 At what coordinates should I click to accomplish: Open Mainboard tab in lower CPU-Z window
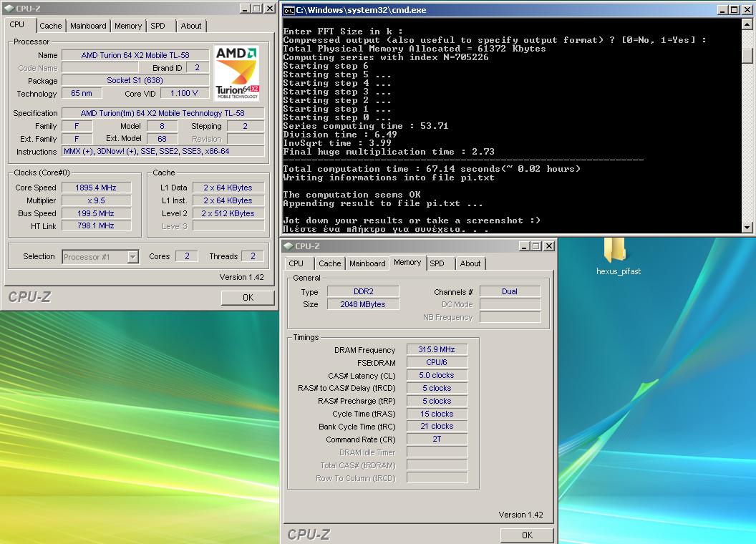[x=367, y=263]
